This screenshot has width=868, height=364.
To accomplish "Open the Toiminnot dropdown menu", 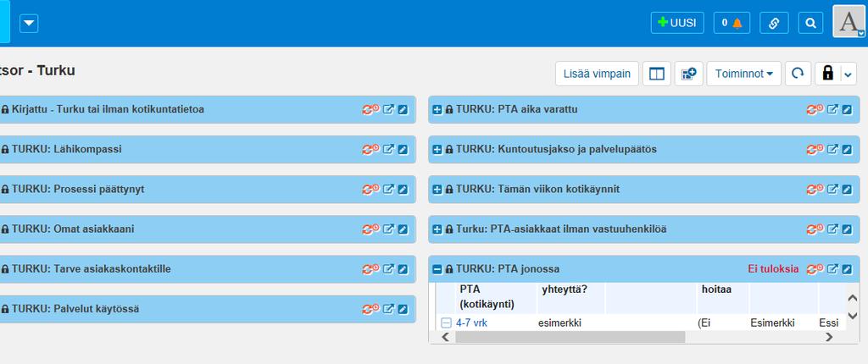I will 743,74.
